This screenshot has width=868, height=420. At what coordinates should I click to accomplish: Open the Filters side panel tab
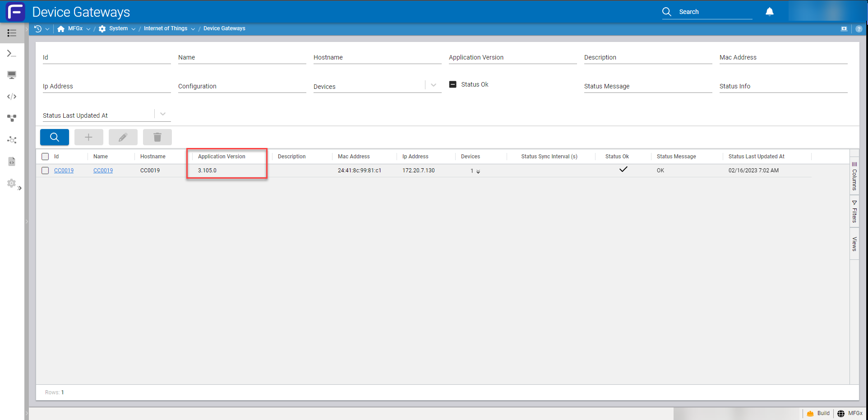click(x=854, y=212)
